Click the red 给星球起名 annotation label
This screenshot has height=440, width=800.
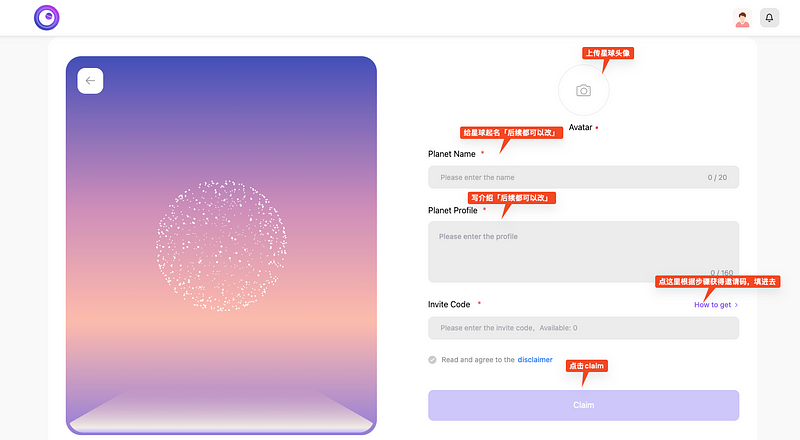[x=507, y=132]
